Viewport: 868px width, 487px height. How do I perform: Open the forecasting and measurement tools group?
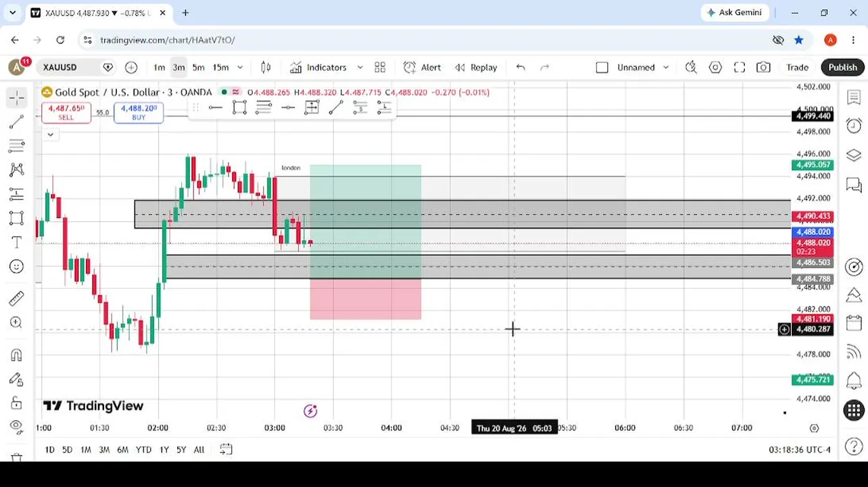[17, 194]
